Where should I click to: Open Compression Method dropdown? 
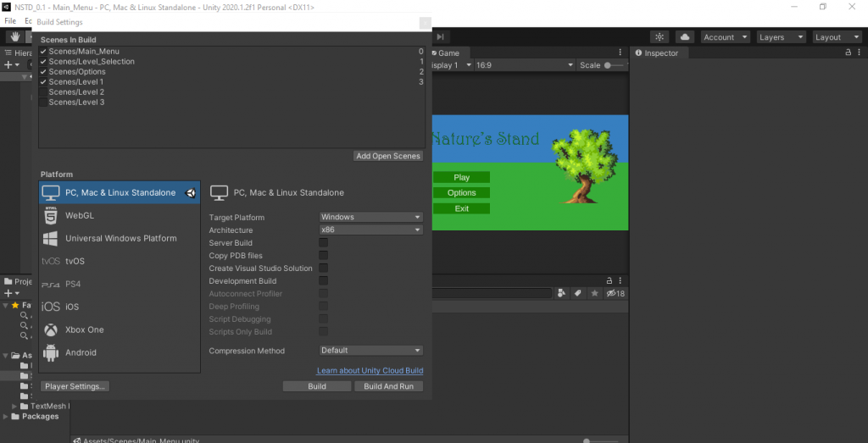[370, 351]
